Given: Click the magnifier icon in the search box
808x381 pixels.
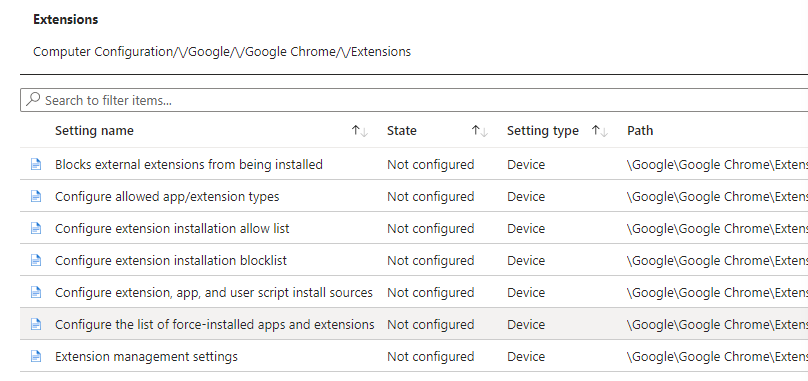Looking at the screenshot, I should (x=33, y=99).
